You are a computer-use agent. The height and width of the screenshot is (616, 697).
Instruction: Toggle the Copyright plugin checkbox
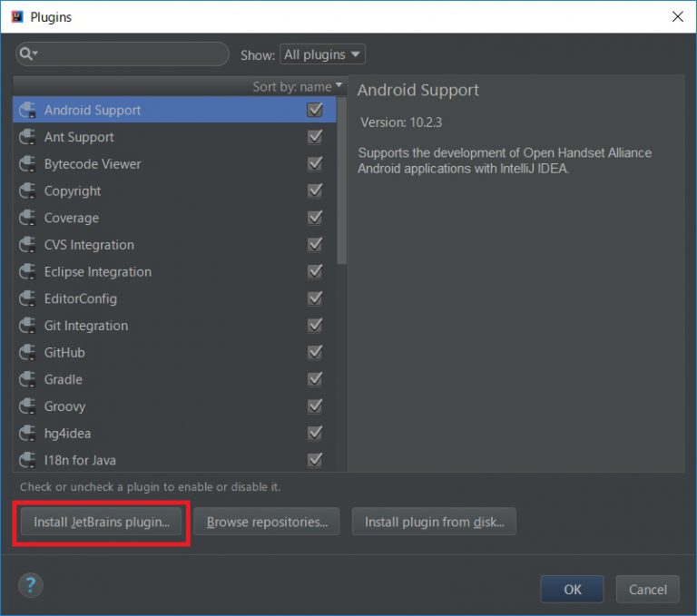point(315,191)
